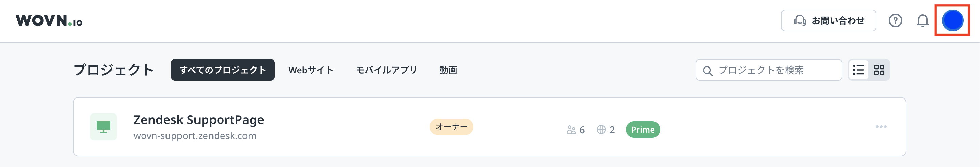The image size is (980, 167).
Task: Click the globe languages count icon
Action: [601, 130]
